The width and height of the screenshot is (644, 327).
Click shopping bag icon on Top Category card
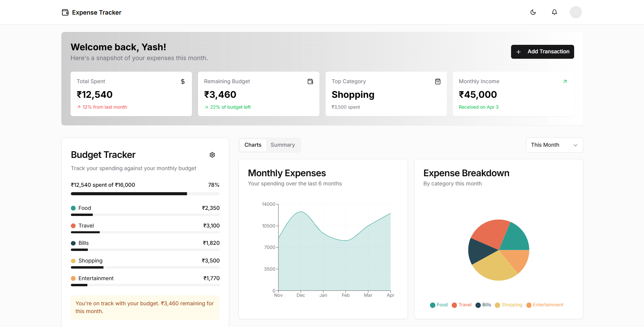pos(438,81)
